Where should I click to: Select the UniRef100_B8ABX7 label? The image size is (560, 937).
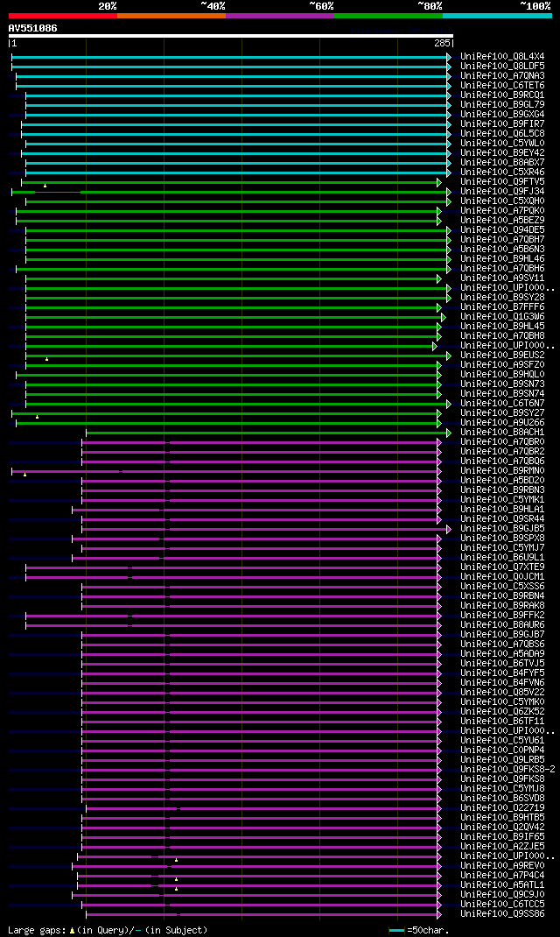502,163
